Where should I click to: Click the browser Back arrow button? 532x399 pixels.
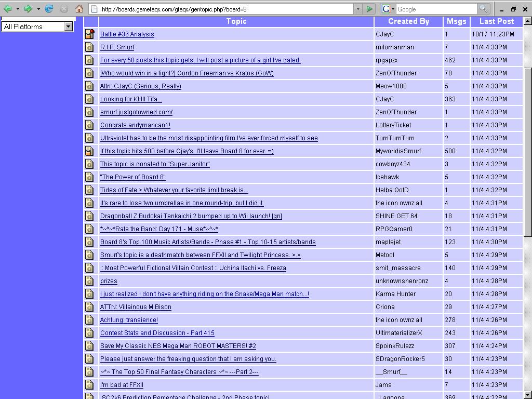[8, 9]
